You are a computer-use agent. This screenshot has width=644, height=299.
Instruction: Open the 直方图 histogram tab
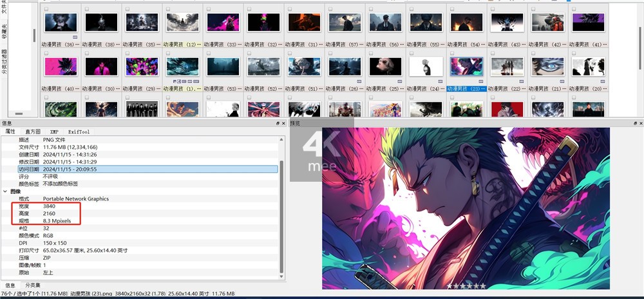pos(32,132)
